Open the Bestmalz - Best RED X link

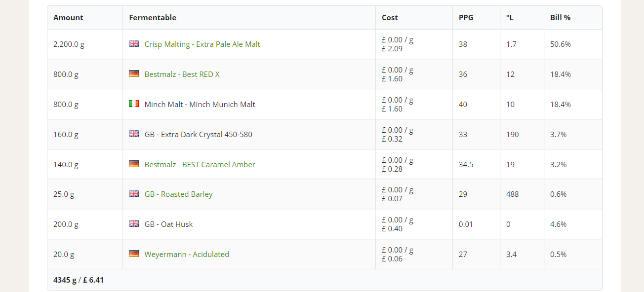pyautogui.click(x=182, y=74)
